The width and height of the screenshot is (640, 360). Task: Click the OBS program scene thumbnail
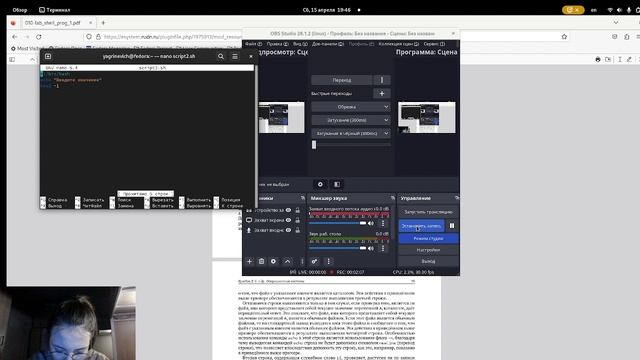[427, 117]
